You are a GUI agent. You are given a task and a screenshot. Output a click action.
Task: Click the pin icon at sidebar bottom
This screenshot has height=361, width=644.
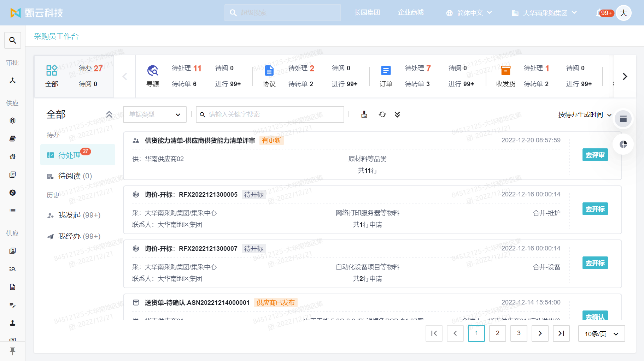(13, 351)
